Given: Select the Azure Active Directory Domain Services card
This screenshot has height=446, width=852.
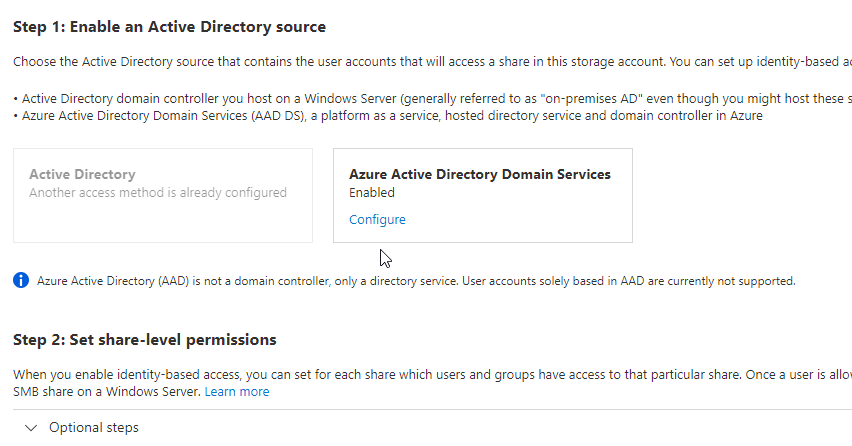Looking at the screenshot, I should coord(483,196).
